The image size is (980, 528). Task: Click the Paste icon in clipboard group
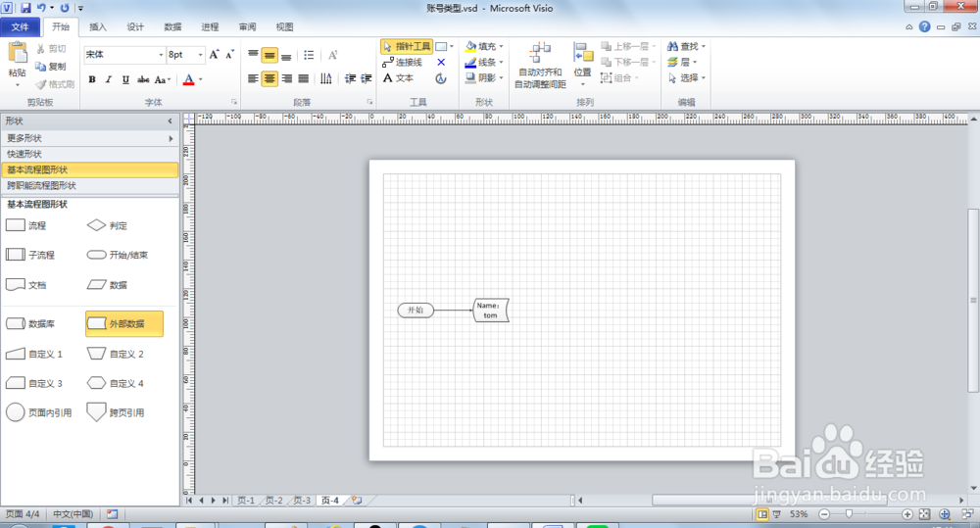(18, 53)
